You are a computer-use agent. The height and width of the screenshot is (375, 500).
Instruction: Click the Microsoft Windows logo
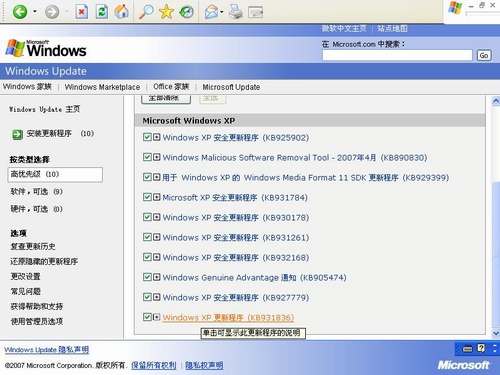point(46,49)
